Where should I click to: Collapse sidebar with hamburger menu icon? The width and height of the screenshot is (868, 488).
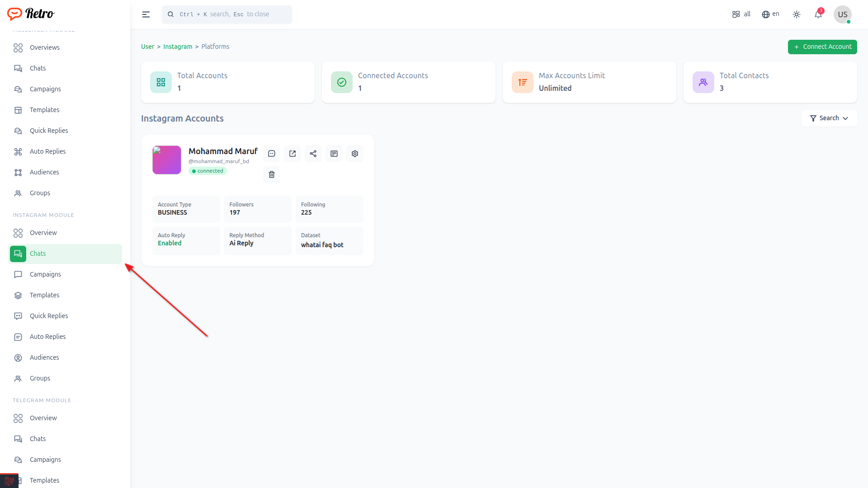(x=146, y=14)
